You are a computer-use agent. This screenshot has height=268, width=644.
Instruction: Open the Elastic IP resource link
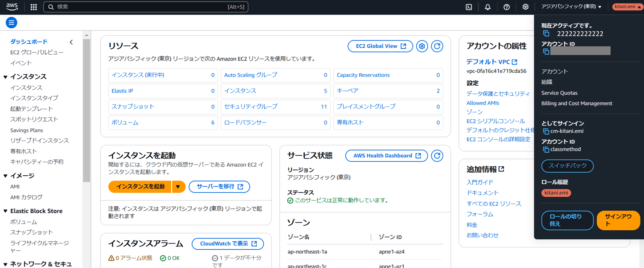[122, 91]
